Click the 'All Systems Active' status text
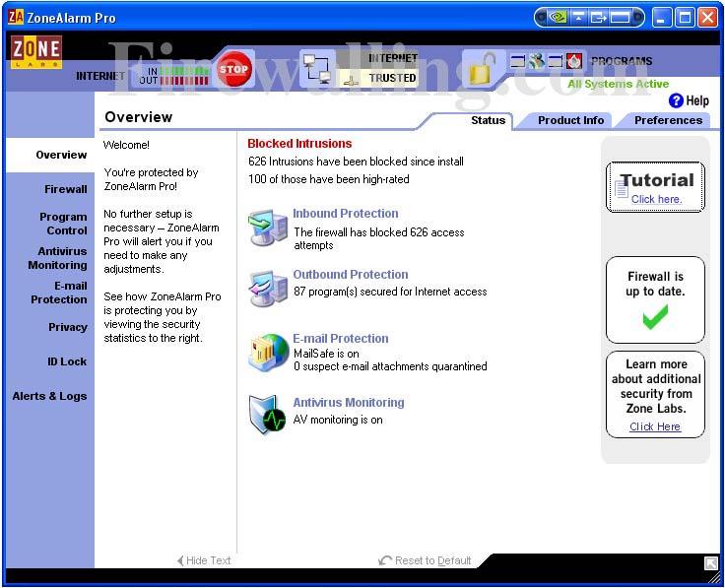 pyautogui.click(x=619, y=84)
